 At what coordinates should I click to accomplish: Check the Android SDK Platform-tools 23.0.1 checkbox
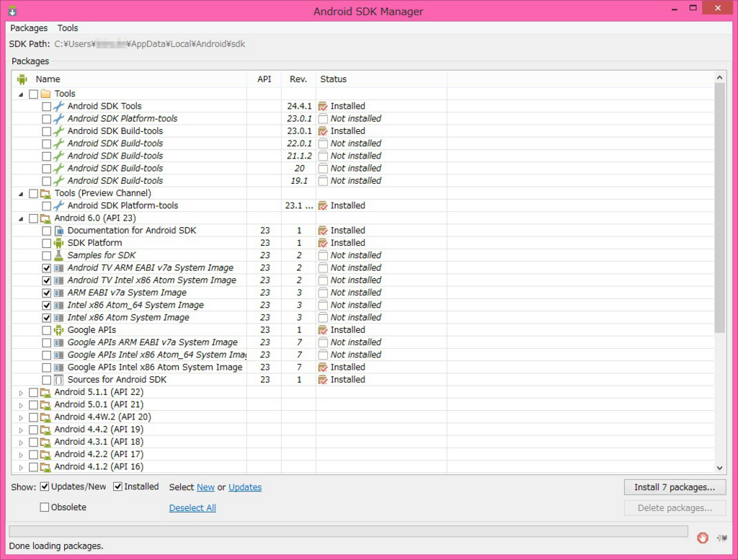coord(46,119)
